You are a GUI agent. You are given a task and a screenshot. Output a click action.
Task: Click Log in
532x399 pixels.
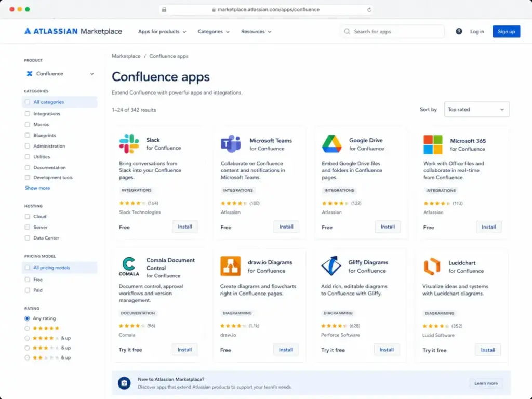[477, 31]
